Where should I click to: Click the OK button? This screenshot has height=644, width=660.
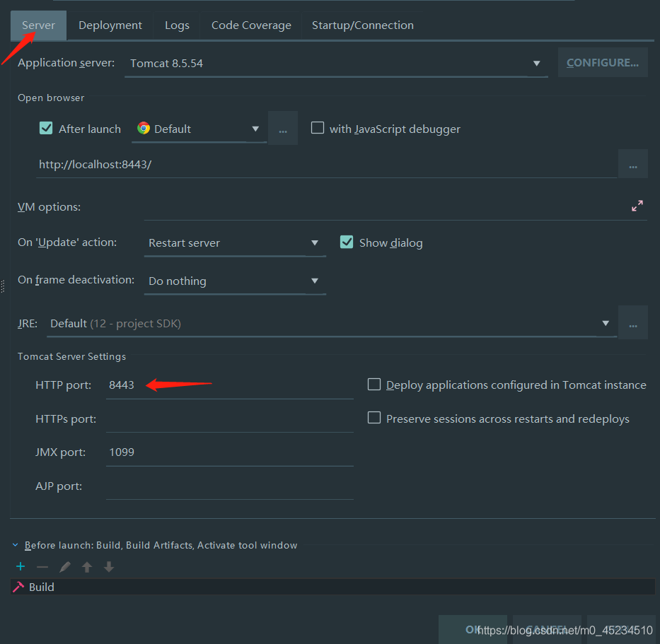click(x=473, y=630)
